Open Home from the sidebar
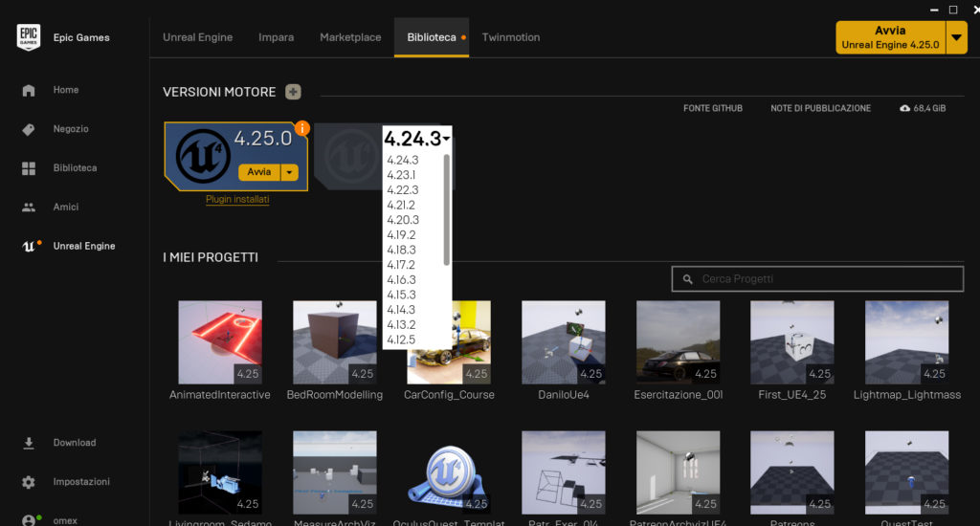This screenshot has height=526, width=980. [66, 90]
